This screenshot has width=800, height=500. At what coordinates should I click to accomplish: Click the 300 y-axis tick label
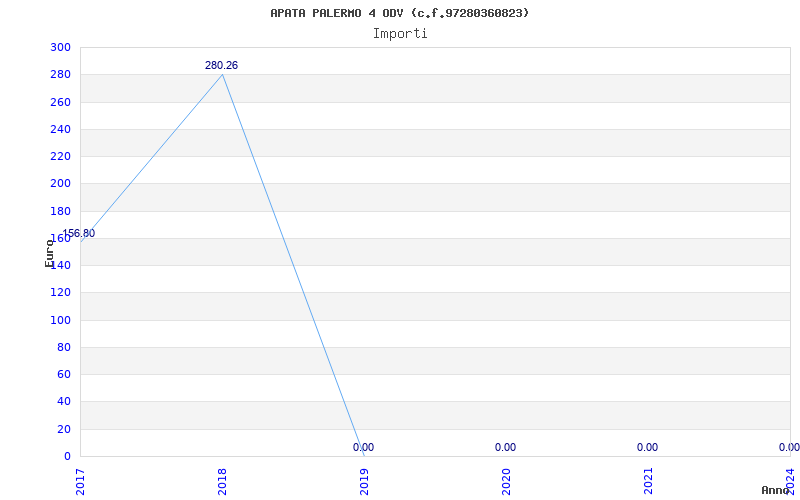[60, 47]
